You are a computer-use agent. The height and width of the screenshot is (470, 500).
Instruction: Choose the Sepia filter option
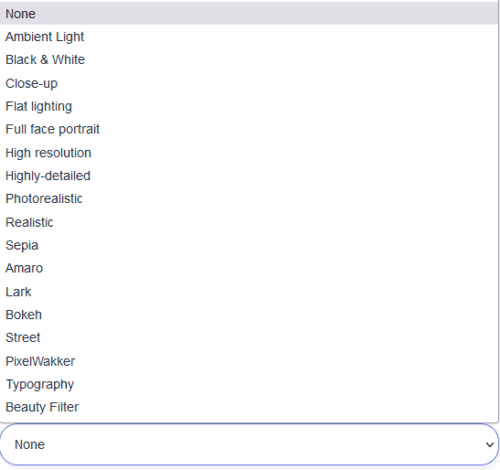click(249, 245)
